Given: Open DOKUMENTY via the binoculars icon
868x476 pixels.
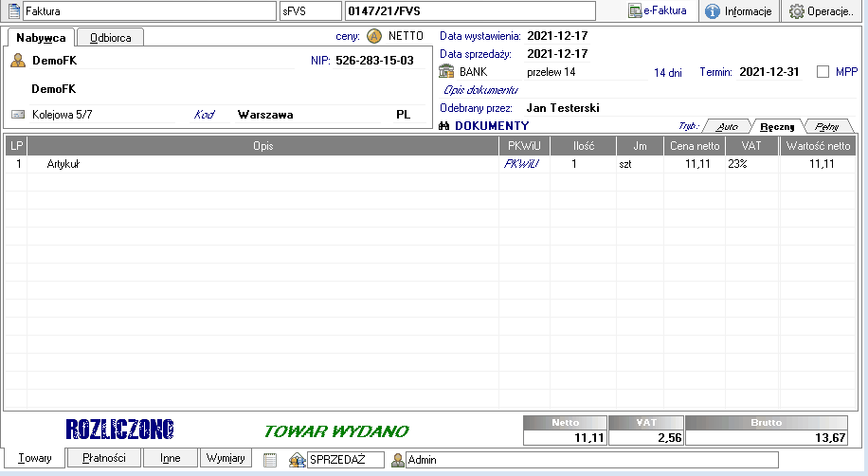Looking at the screenshot, I should (446, 125).
